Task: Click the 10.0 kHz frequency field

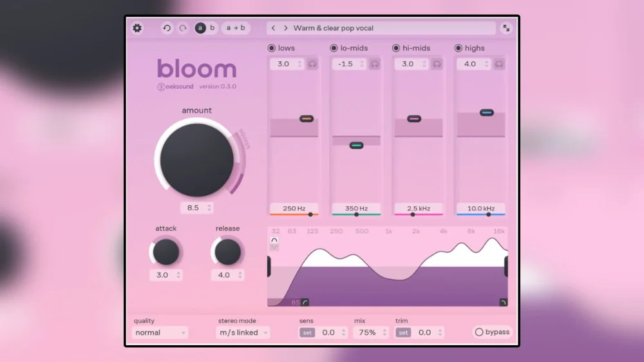Action: point(481,208)
